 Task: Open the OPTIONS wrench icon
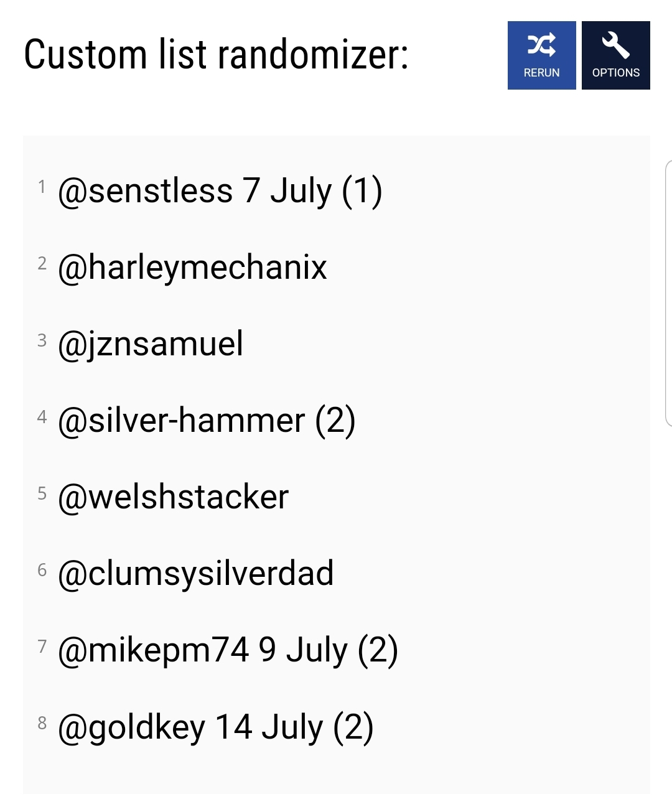[x=616, y=45]
